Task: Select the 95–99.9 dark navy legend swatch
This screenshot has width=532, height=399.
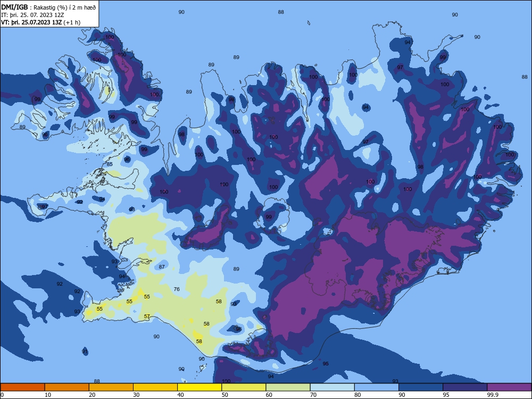Action: (465, 387)
